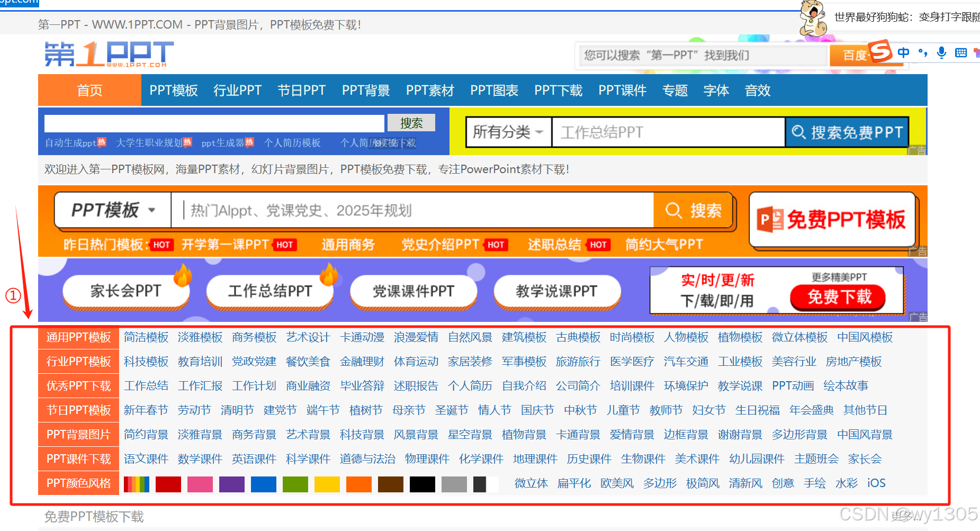
Task: Open PPT下载 in navigation bar
Action: [x=558, y=91]
